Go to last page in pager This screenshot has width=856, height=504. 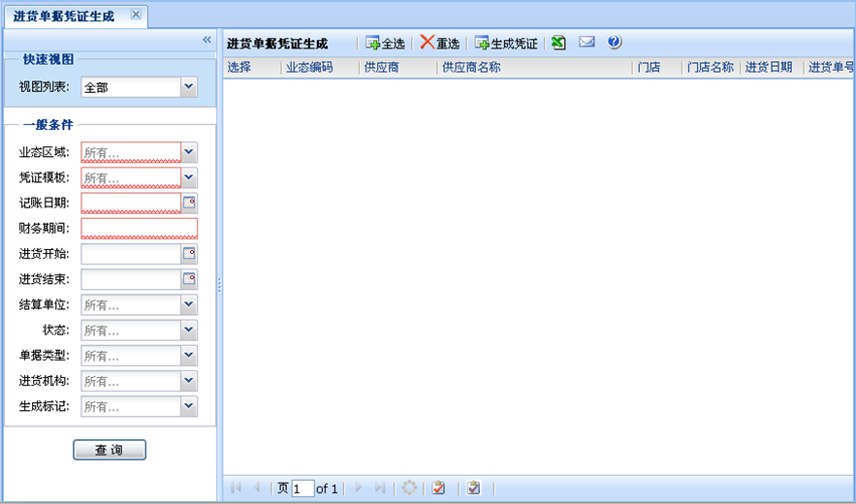coord(380,488)
